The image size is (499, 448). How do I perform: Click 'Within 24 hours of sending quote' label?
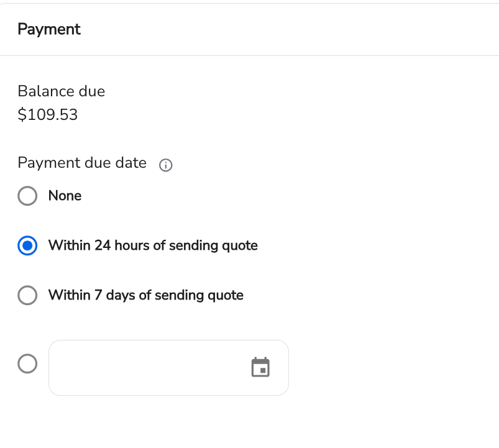tap(153, 245)
